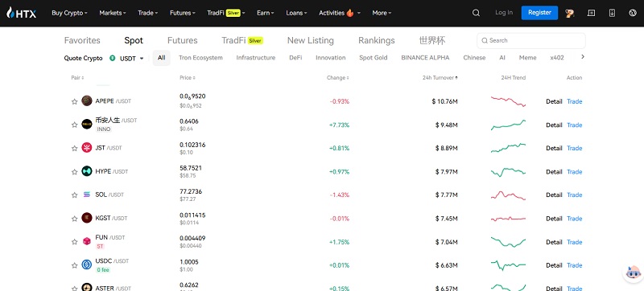Open Detail for APEPE/USDT

pos(554,101)
